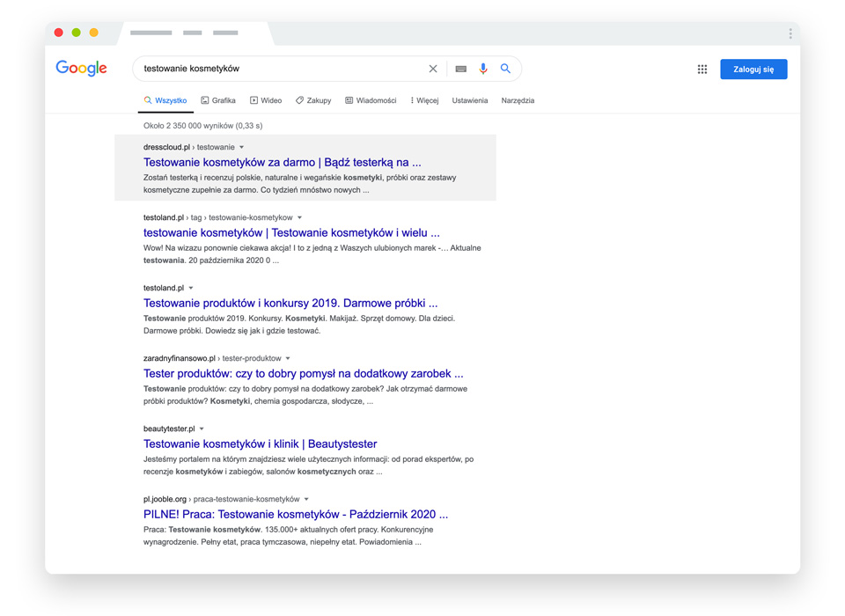Switch to the Wideo tab

266,100
